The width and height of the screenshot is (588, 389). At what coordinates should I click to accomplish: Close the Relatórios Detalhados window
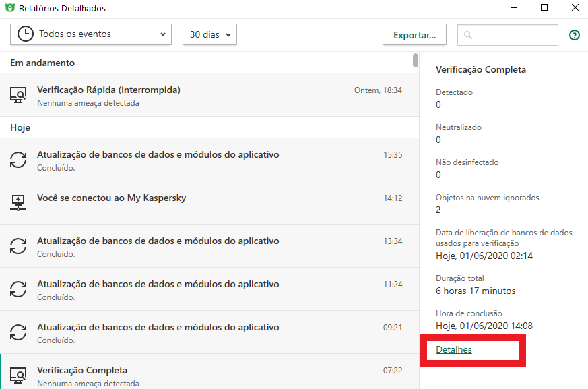pyautogui.click(x=575, y=7)
